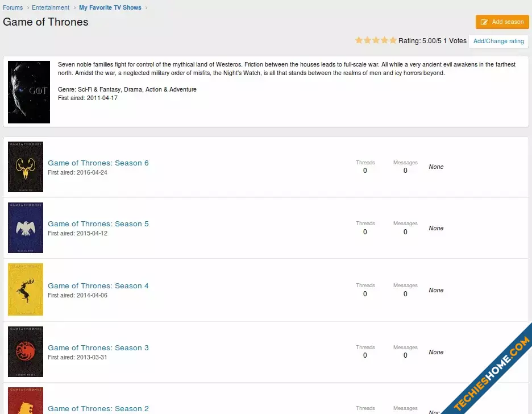The height and width of the screenshot is (414, 532).
Task: Click the Threads count for Season 3
Action: click(x=365, y=355)
